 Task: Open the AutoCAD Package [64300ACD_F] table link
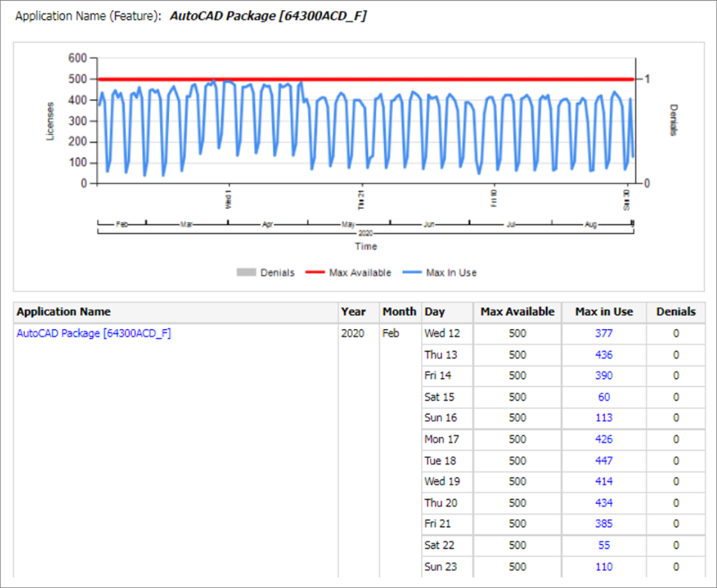94,334
